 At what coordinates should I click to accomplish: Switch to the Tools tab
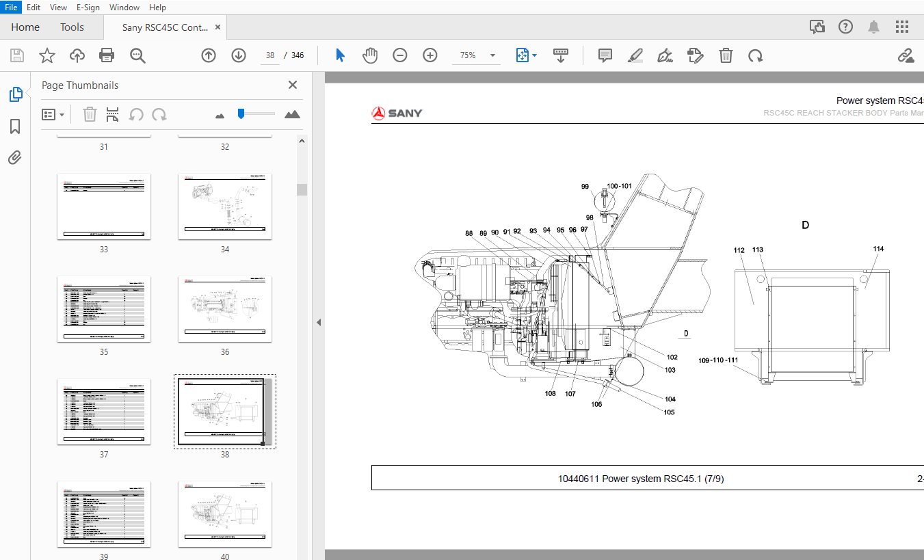point(72,27)
